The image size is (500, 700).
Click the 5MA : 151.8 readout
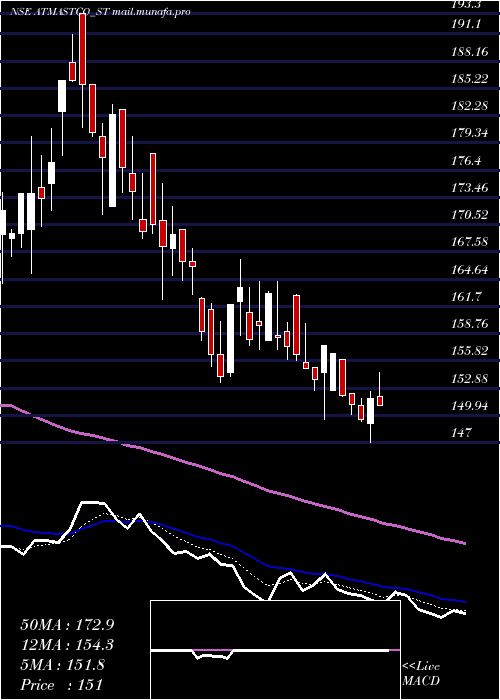62,665
